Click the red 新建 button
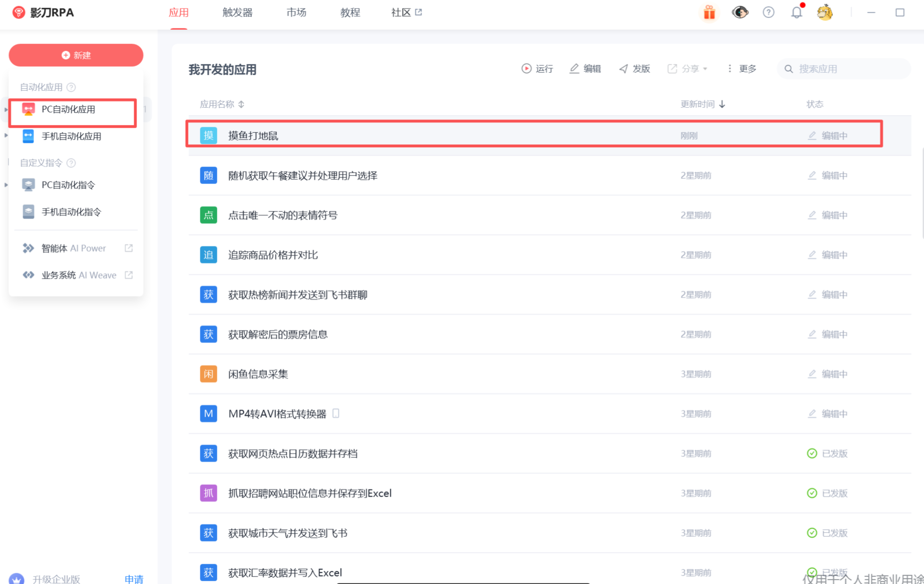Screen dimensions: 924x584 pos(76,55)
